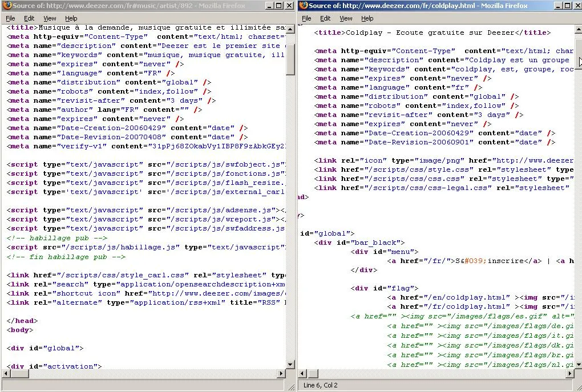Minimize the left source window
The width and height of the screenshot is (582, 392).
pos(270,6)
